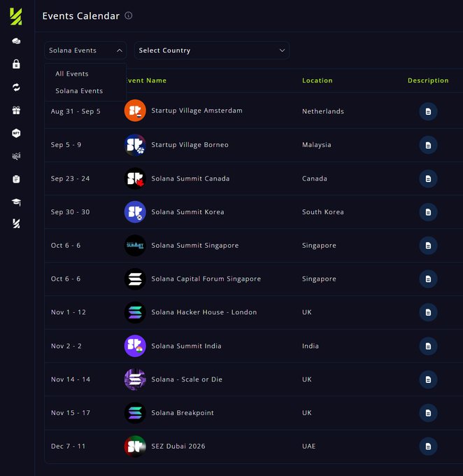This screenshot has height=476, width=463.
Task: Click the green logo in the sidebar
Action: 16,16
